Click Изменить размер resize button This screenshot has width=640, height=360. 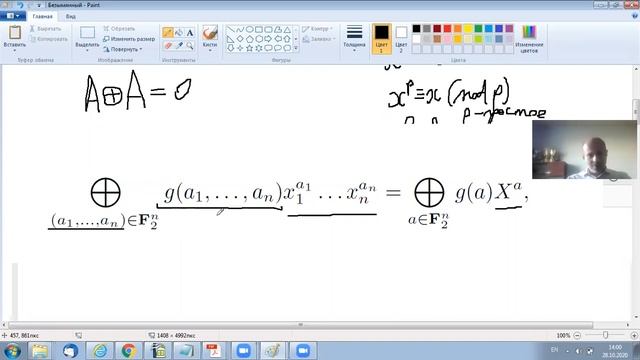[x=129, y=39]
